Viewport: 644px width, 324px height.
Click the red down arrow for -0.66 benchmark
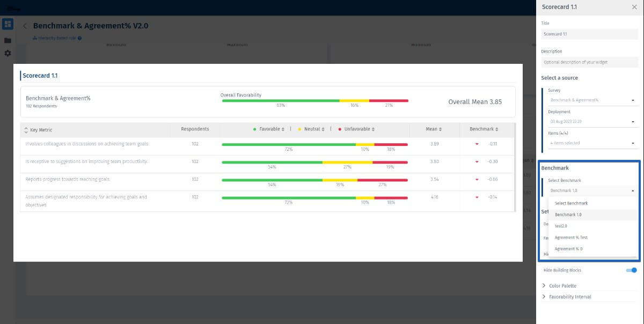pos(476,179)
